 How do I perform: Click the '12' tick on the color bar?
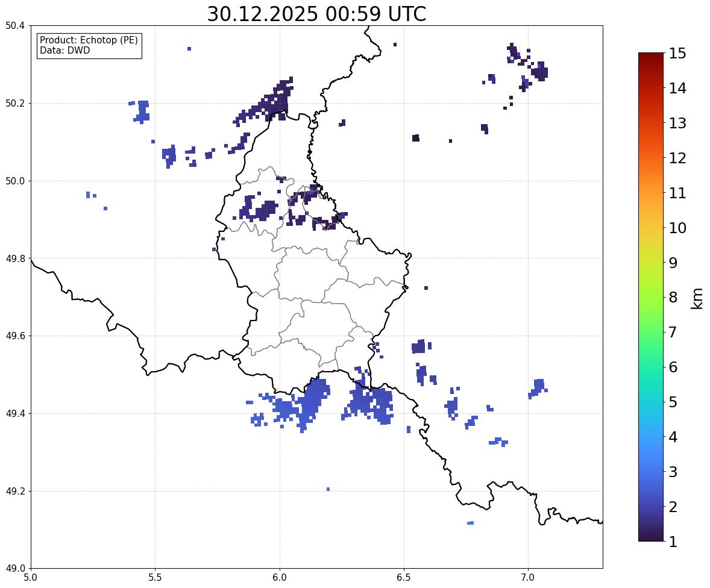[677, 158]
